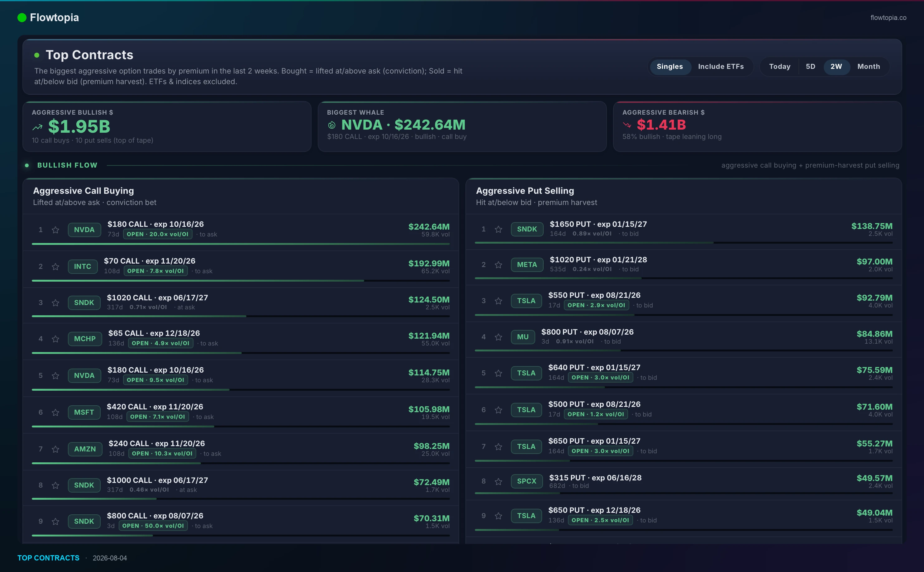Click the $138.75M premium value
Viewport: 924px width, 572px height.
872,226
